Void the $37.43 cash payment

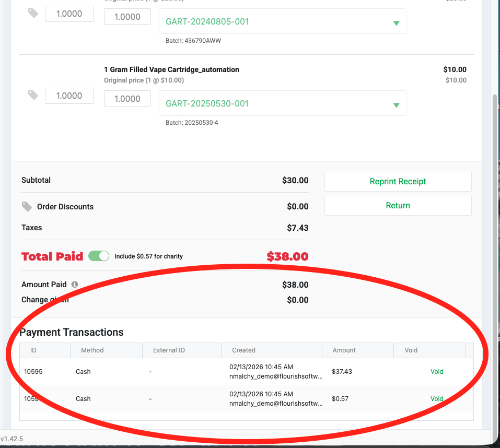point(437,371)
